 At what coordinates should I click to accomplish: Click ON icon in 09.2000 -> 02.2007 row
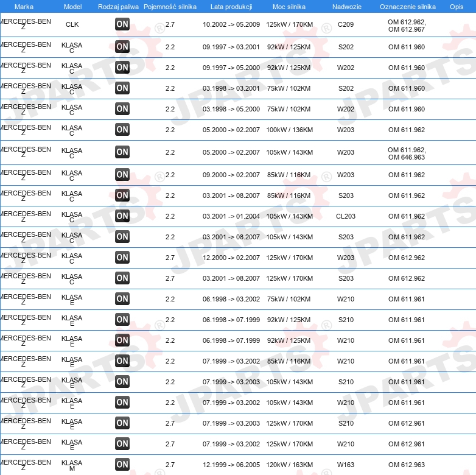122,175
